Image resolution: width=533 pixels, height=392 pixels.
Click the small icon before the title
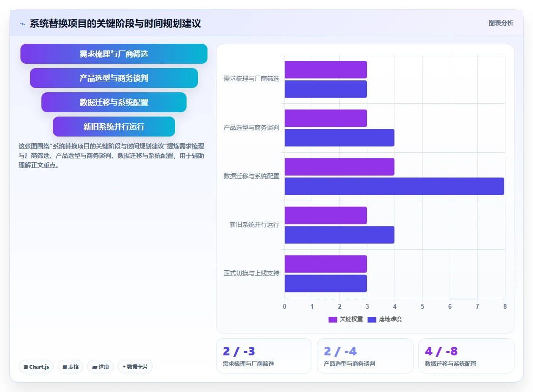23,24
